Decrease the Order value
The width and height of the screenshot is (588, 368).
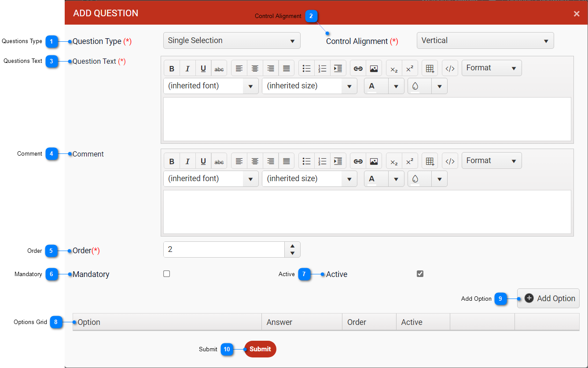[292, 254]
